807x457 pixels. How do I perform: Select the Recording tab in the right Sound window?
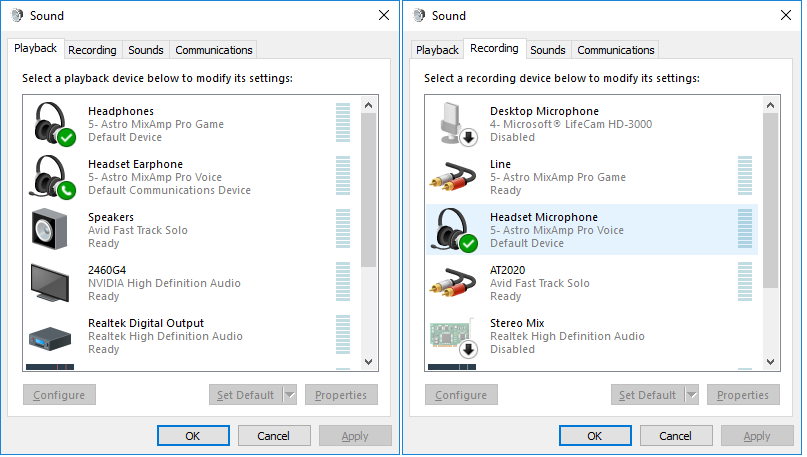(495, 48)
